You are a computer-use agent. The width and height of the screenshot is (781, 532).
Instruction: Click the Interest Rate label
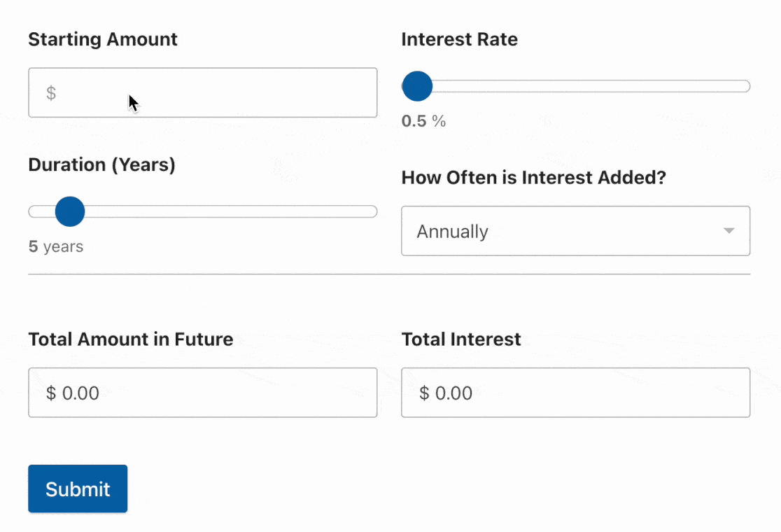coord(459,39)
